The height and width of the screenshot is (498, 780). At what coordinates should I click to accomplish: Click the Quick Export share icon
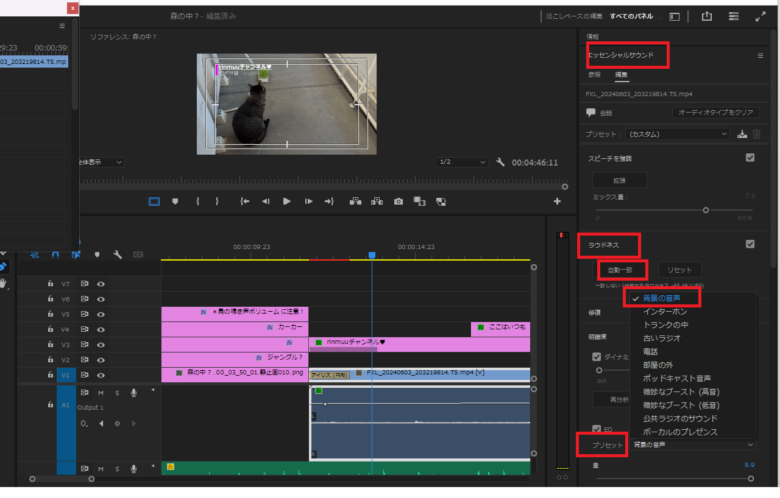707,16
